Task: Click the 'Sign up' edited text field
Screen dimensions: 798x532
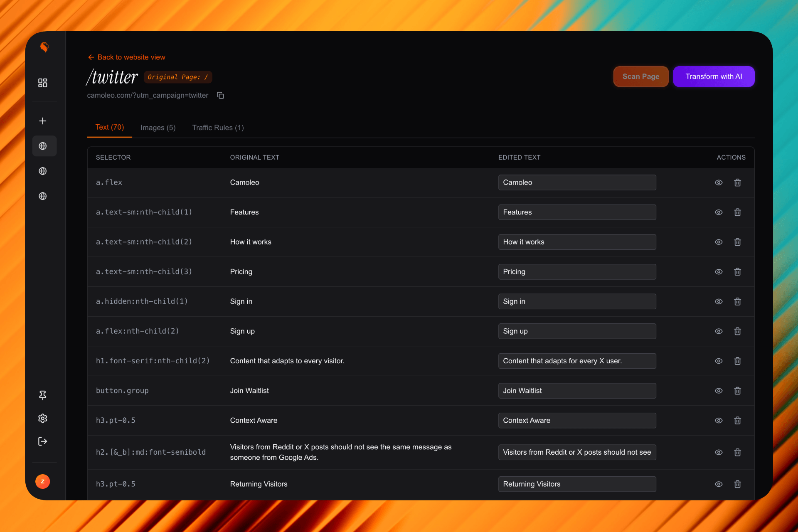Action: (577, 331)
